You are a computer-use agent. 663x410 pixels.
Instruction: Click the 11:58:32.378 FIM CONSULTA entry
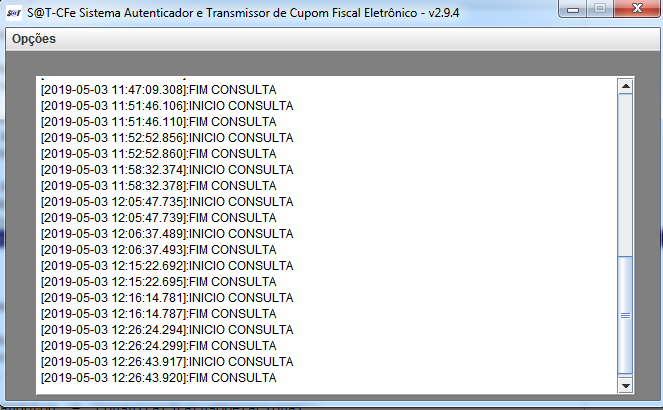point(159,186)
